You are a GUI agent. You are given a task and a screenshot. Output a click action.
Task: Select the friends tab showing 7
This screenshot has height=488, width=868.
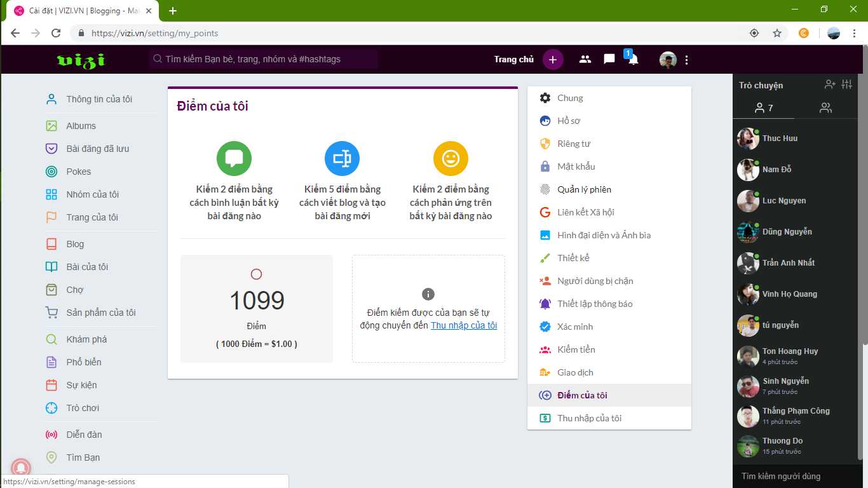point(764,108)
